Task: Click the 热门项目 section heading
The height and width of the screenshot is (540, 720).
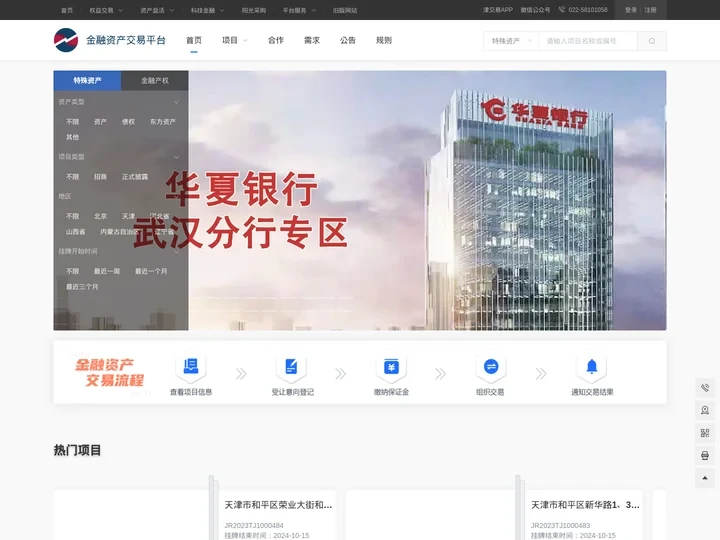Action: pyautogui.click(x=77, y=450)
